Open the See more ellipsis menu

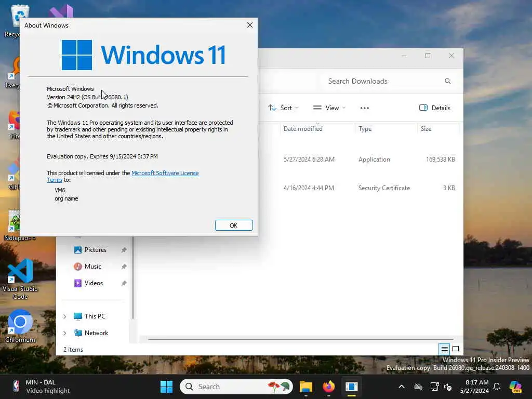point(364,108)
